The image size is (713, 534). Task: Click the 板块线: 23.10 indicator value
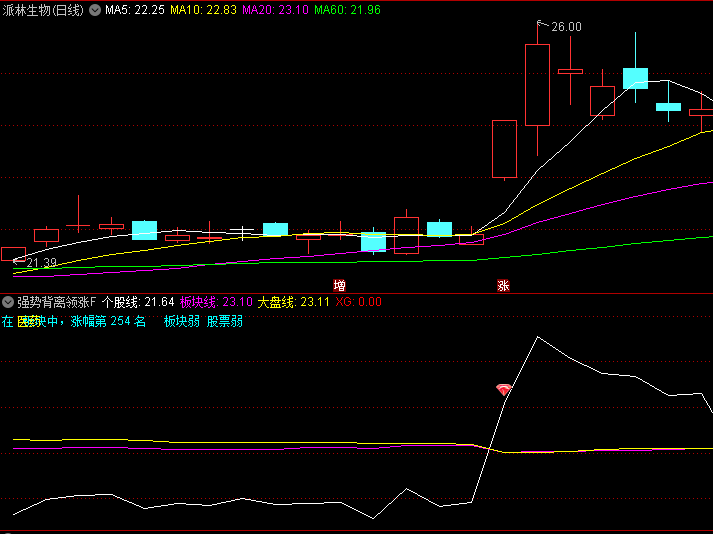[x=216, y=302]
